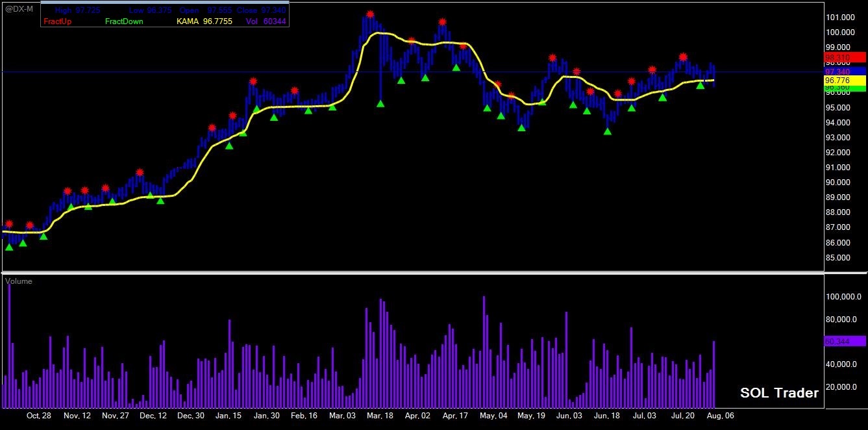Screen dimensions: 868x430
Task: Click the Oct, 28 date label
Action: click(39, 415)
